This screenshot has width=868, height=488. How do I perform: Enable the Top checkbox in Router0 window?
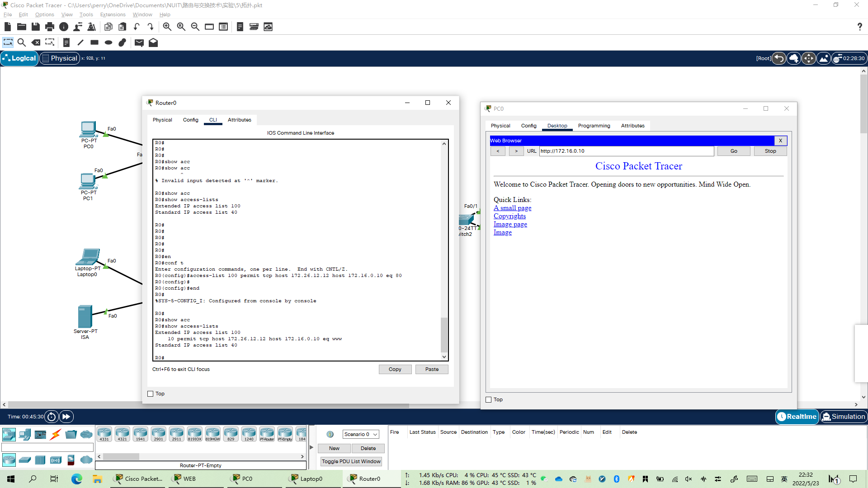(151, 394)
